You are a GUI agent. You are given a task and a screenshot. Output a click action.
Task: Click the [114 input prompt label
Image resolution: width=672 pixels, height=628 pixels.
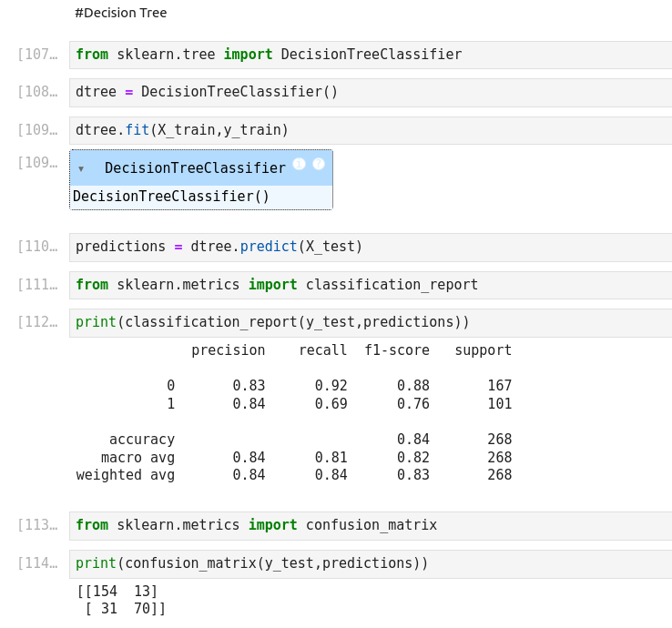pyautogui.click(x=36, y=563)
